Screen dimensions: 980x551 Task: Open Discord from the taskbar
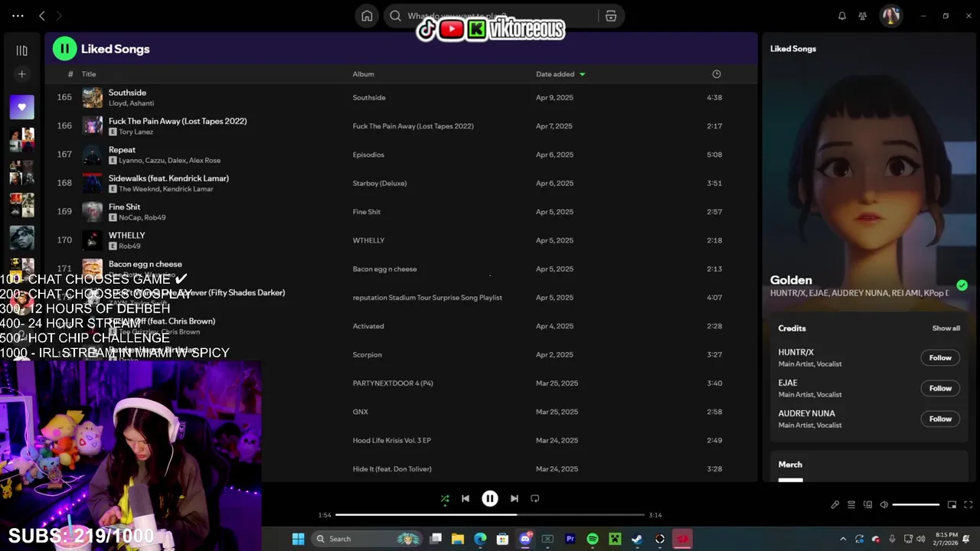click(525, 539)
